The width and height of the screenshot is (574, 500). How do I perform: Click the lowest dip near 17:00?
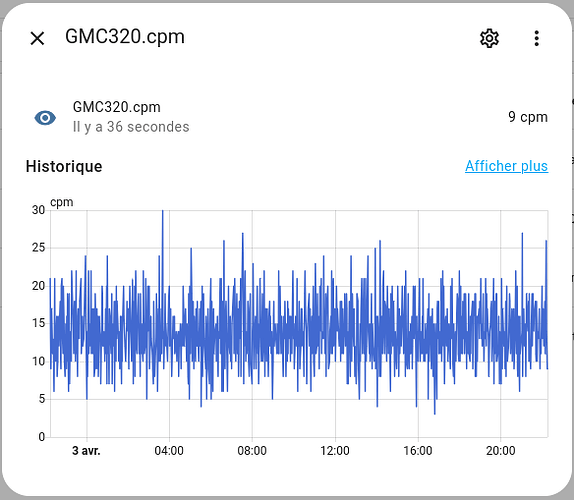pos(435,412)
